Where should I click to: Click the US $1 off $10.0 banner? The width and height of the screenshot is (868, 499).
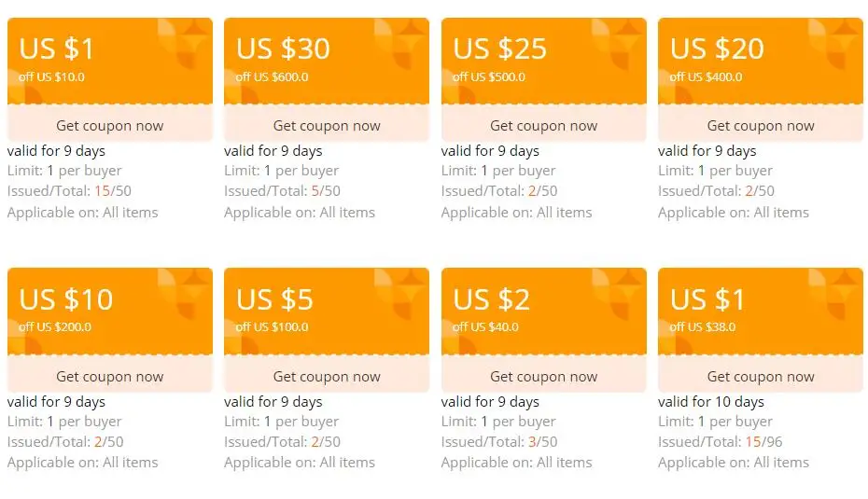click(109, 61)
